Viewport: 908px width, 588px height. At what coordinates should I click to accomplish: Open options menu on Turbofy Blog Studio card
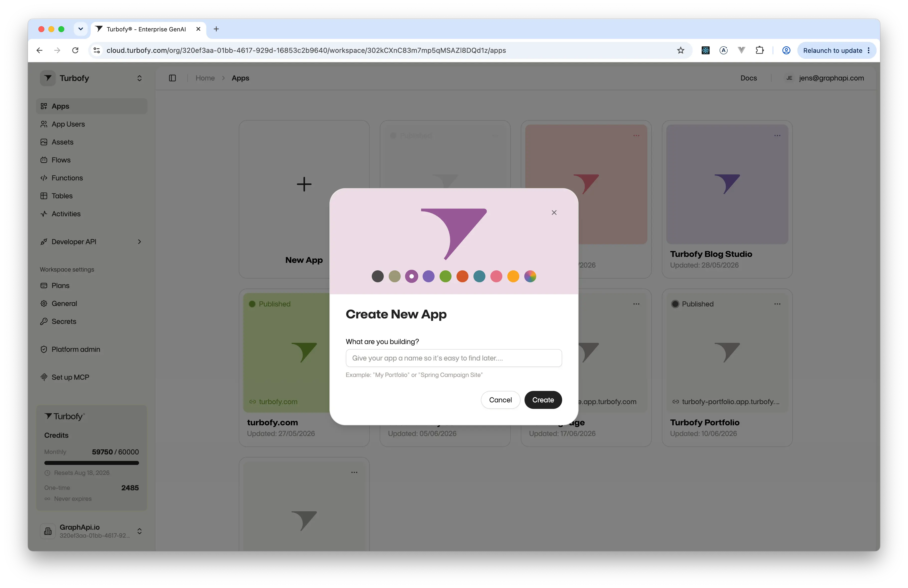[777, 136]
